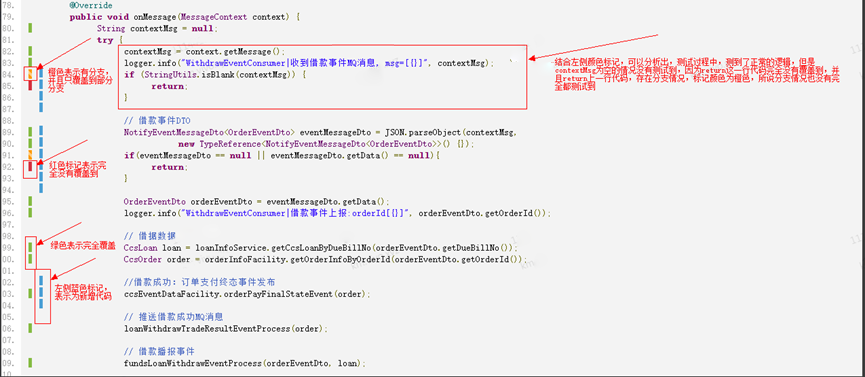Click the 'public void onMessage' method signature
This screenshot has height=377, width=865.
tap(184, 17)
